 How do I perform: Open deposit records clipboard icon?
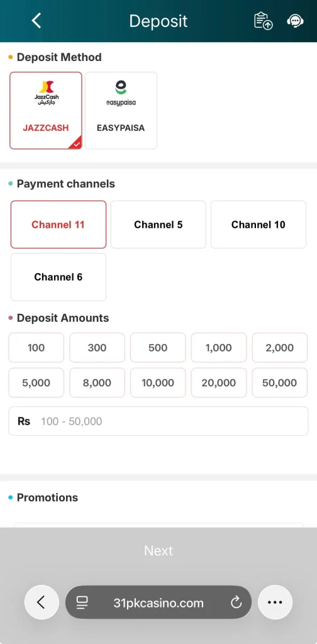(x=263, y=21)
